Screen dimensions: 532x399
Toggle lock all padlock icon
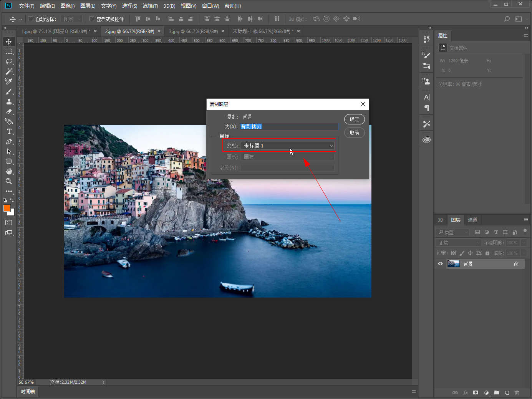(x=487, y=253)
